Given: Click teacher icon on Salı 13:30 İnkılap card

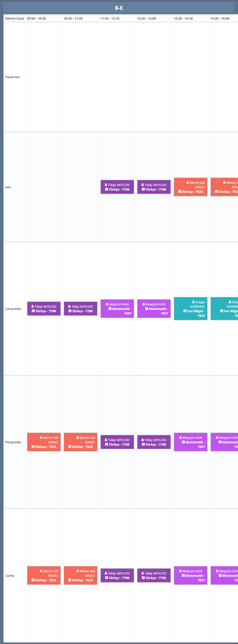Looking at the screenshot, I should pos(188,182).
